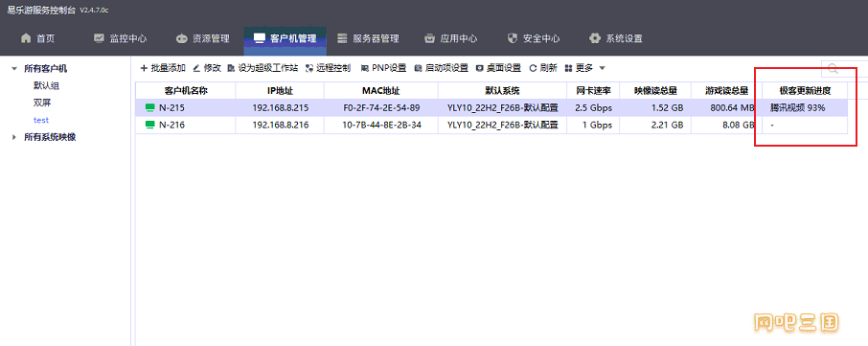Viewport: 868px width, 346px height.
Task: Click the 监控中心 chart icon
Action: [x=99, y=38]
